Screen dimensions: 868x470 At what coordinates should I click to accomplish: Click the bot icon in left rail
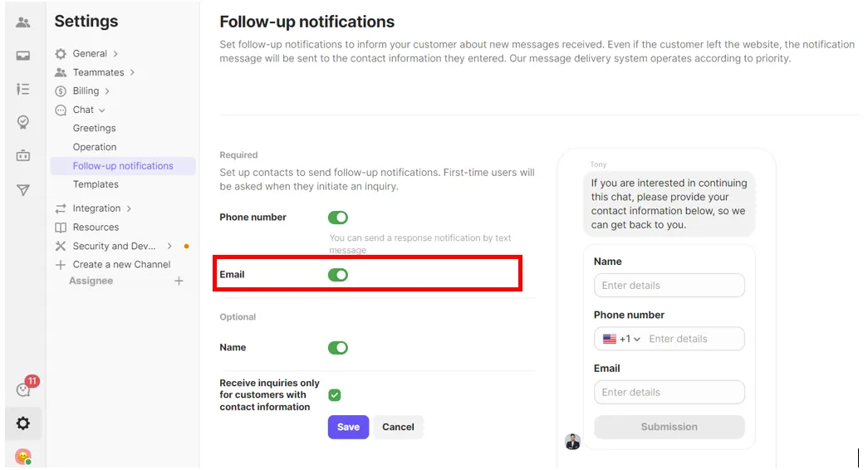(23, 155)
